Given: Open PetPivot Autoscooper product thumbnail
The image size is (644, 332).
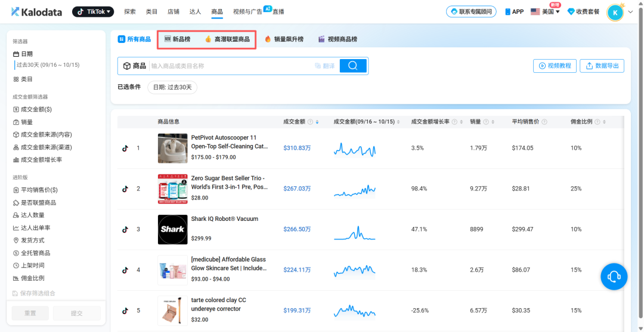Looking at the screenshot, I should coord(172,148).
